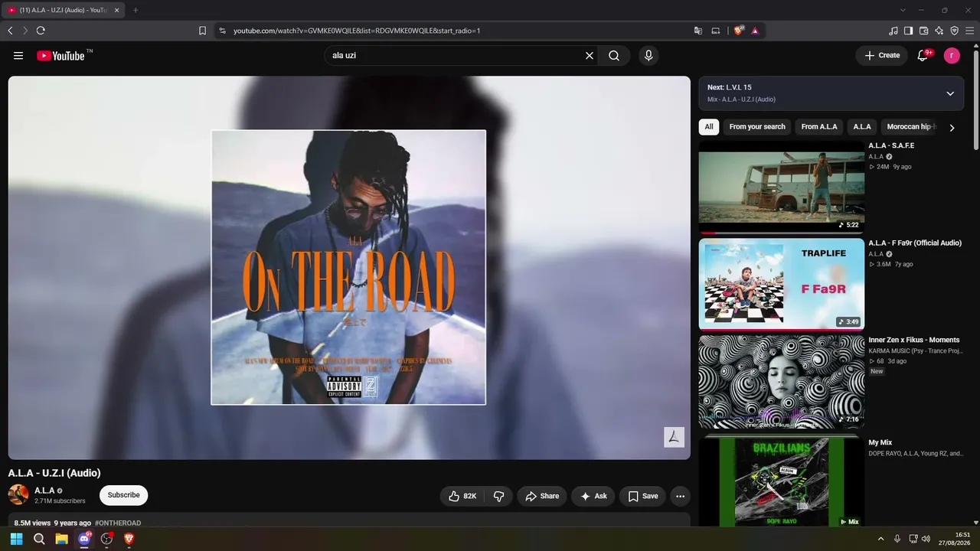Open more actions ellipsis under the video
Viewport: 980px width, 551px height.
[680, 496]
